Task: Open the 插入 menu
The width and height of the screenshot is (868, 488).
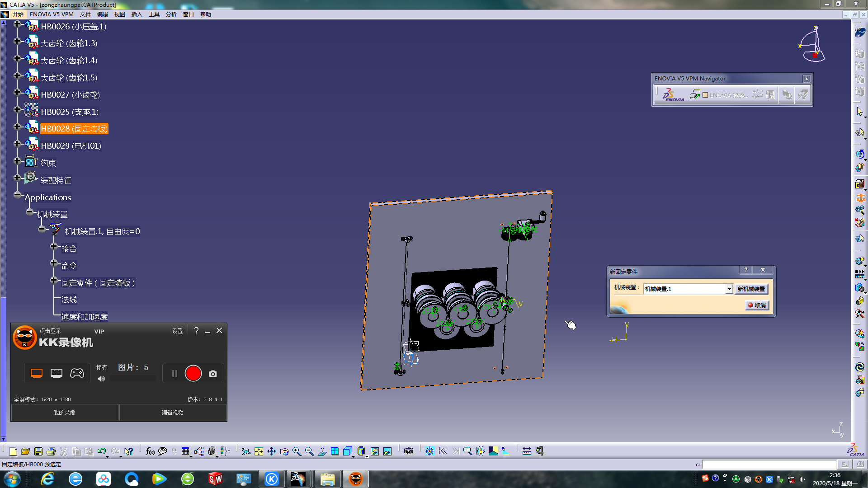Action: [137, 14]
